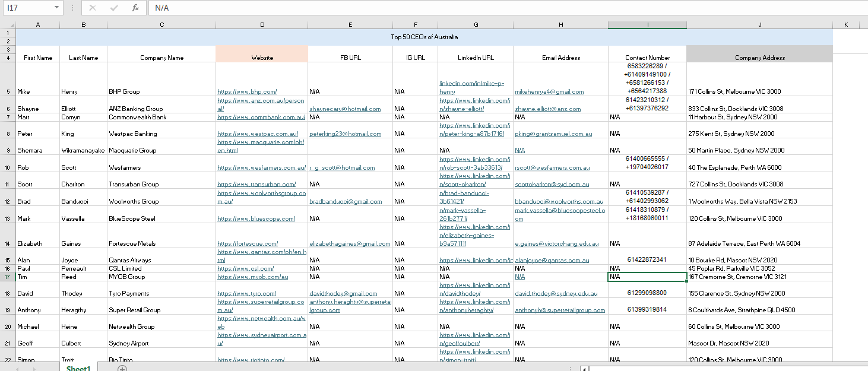Select cell with MYOB Group

(161, 277)
